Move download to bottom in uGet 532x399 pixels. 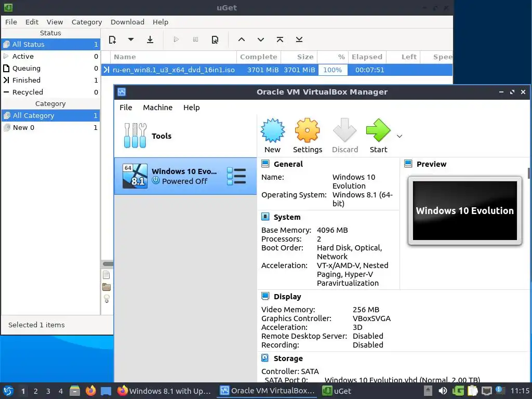point(299,39)
